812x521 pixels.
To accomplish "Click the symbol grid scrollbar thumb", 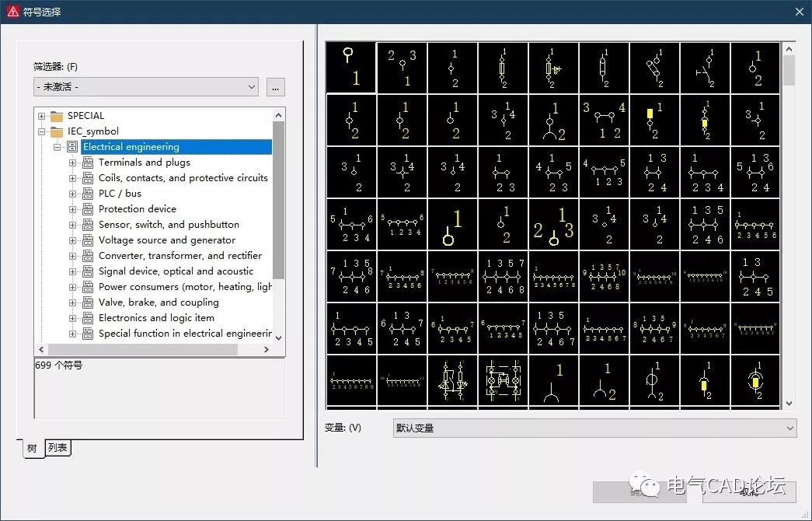I will coord(789,71).
